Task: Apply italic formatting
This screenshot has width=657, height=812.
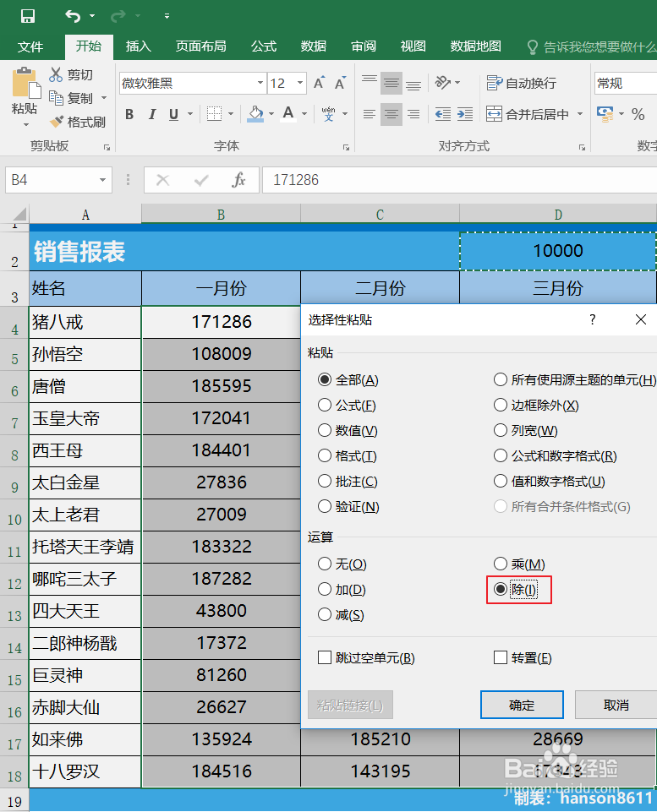Action: click(152, 114)
